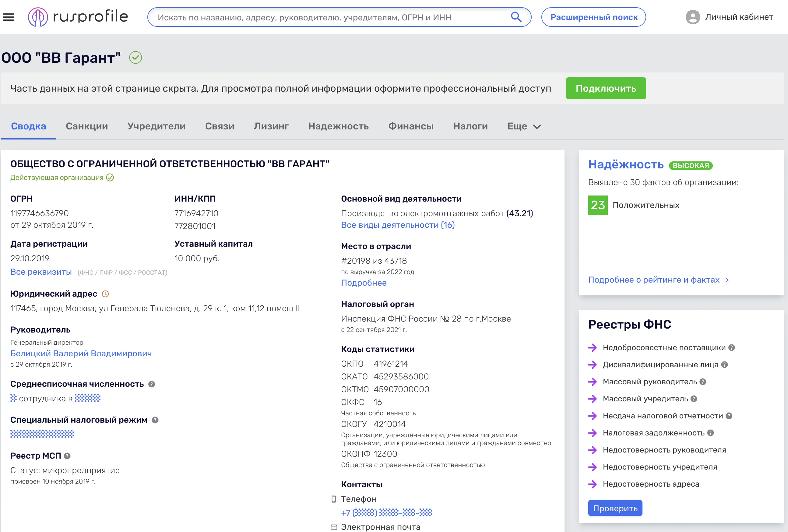Click clock icon next to Юридический адрес
Image resolution: width=788 pixels, height=532 pixels.
click(105, 294)
